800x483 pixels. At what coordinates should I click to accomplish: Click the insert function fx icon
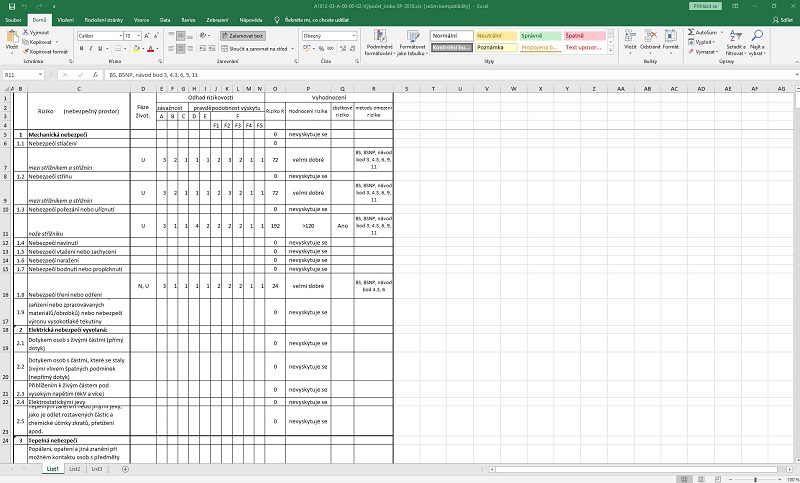click(94, 75)
